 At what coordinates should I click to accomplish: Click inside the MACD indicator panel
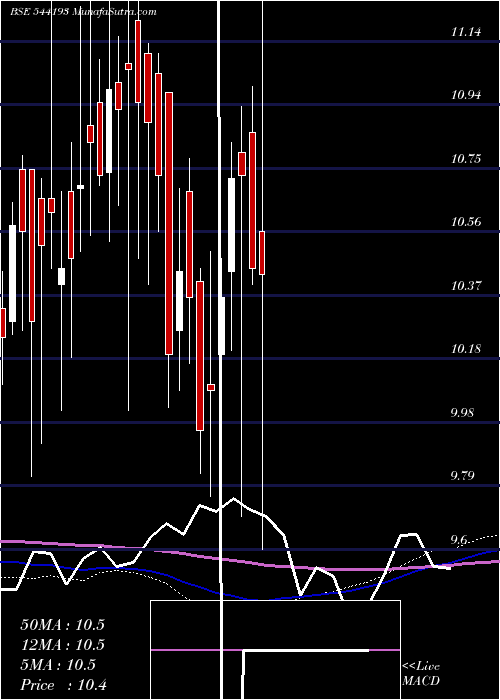coord(275,650)
